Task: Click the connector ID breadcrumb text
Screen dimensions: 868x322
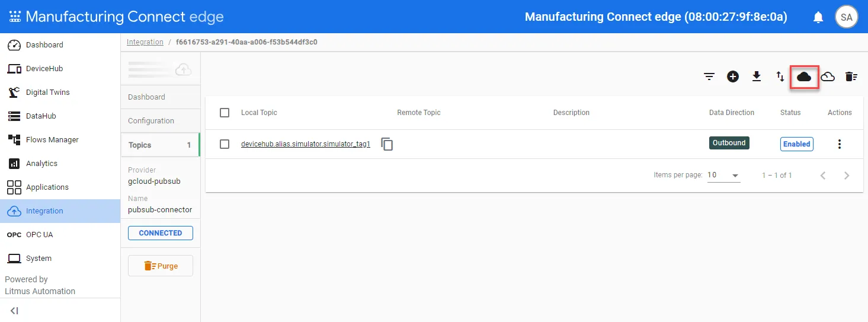Action: tap(246, 42)
